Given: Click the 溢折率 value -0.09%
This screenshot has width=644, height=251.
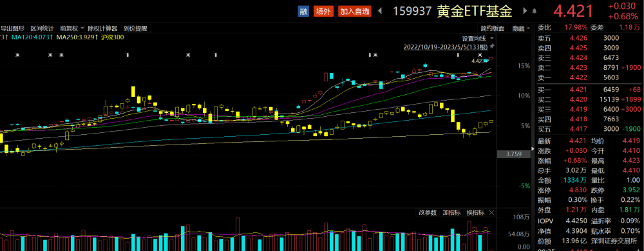Looking at the screenshot, I should coord(629,221).
